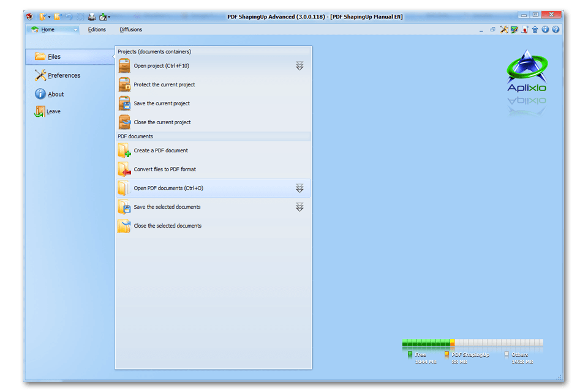Viewport: 588px width, 391px height.
Task: Click Open PDF documents (Ctrl+O) text
Action: click(168, 188)
